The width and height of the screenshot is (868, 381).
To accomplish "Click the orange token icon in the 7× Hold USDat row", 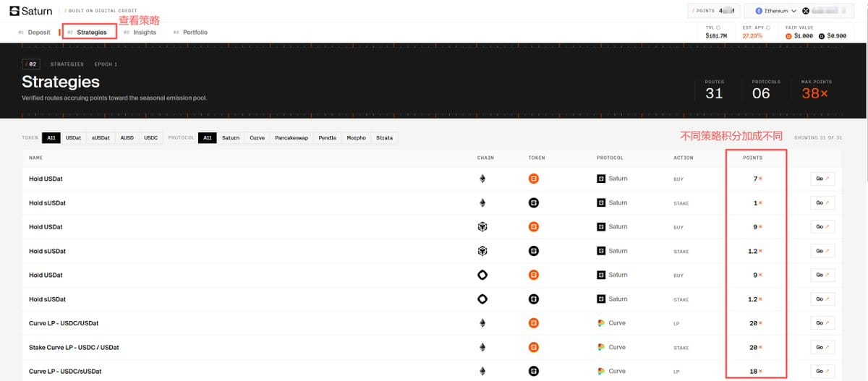I will (534, 179).
